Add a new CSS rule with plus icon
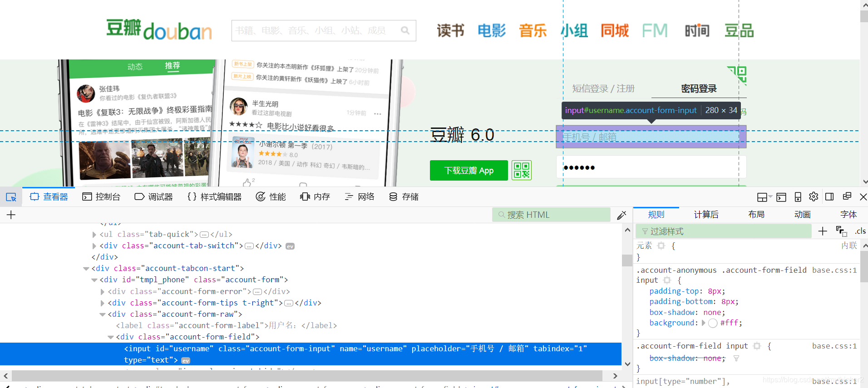Viewport: 868px width, 388px height. click(x=823, y=231)
